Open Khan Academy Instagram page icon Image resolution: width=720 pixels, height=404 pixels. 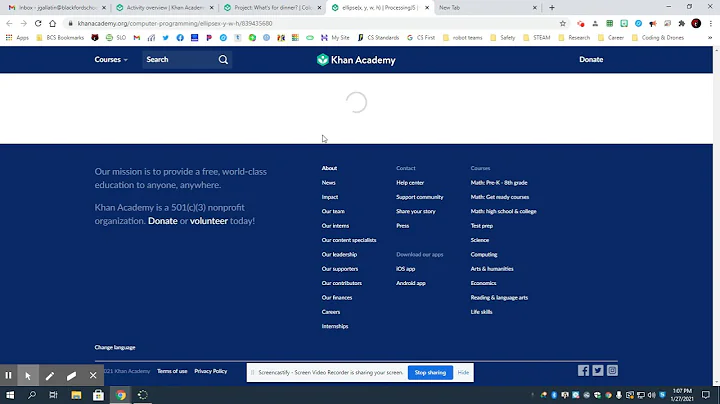[x=612, y=370]
